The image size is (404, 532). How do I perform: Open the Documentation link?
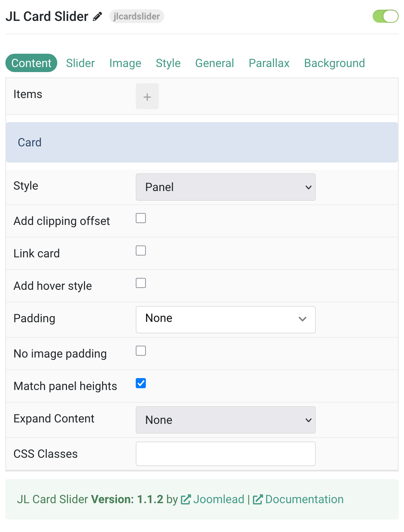click(x=304, y=499)
